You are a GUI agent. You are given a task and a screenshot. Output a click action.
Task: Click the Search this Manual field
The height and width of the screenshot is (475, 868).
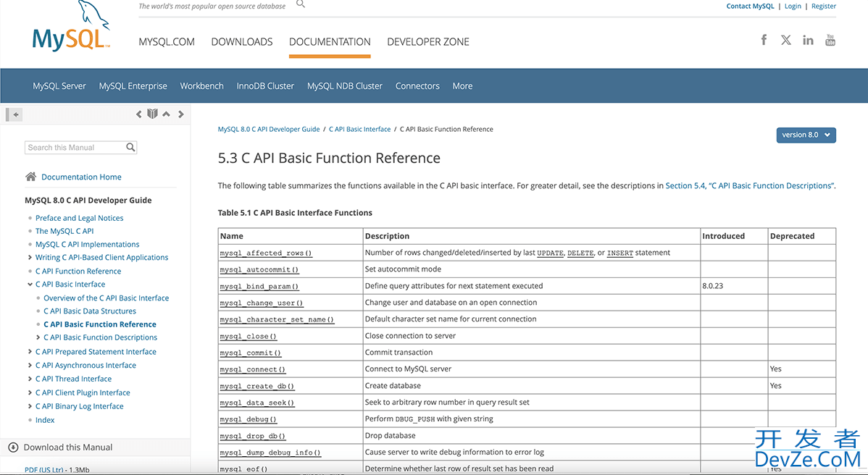[75, 148]
